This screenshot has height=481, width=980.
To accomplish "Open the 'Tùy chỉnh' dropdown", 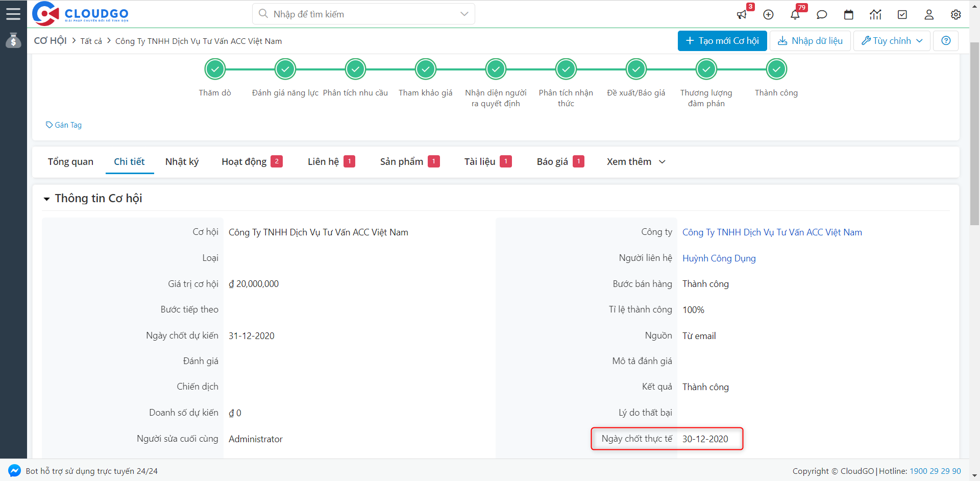I will coord(892,41).
